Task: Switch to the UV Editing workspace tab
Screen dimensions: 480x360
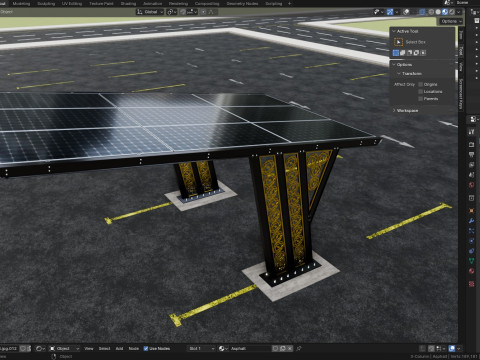Action: click(x=72, y=4)
